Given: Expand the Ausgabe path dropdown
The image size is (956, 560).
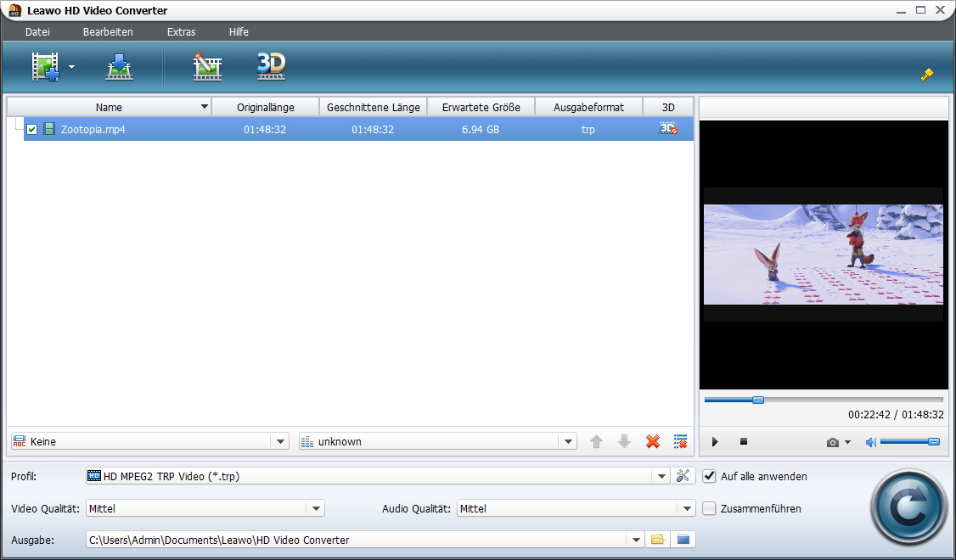Looking at the screenshot, I should pos(636,540).
